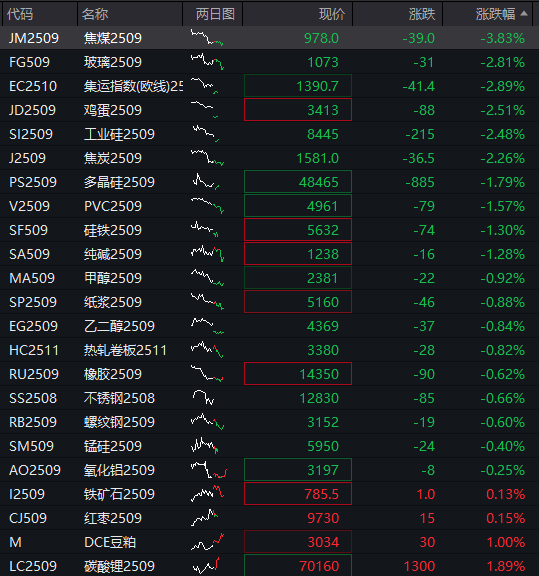Click the 涨跌 column header
This screenshot has height=576, width=539.
[x=422, y=14]
